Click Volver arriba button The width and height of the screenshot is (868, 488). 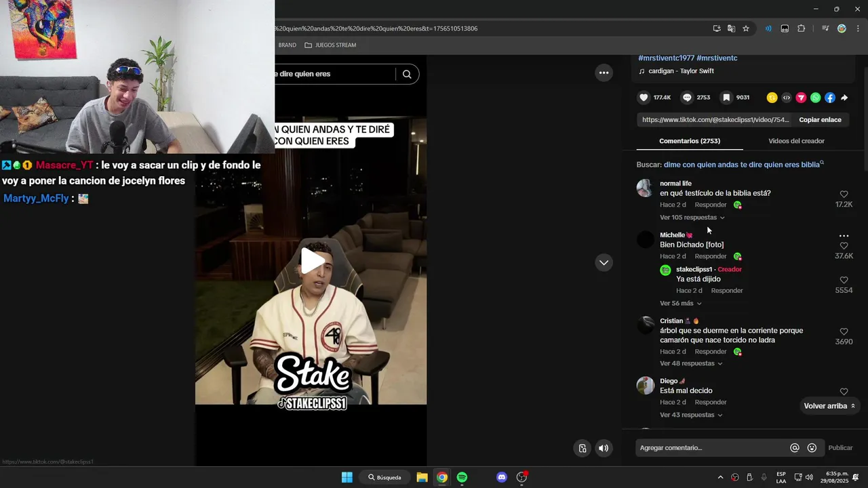click(x=829, y=406)
